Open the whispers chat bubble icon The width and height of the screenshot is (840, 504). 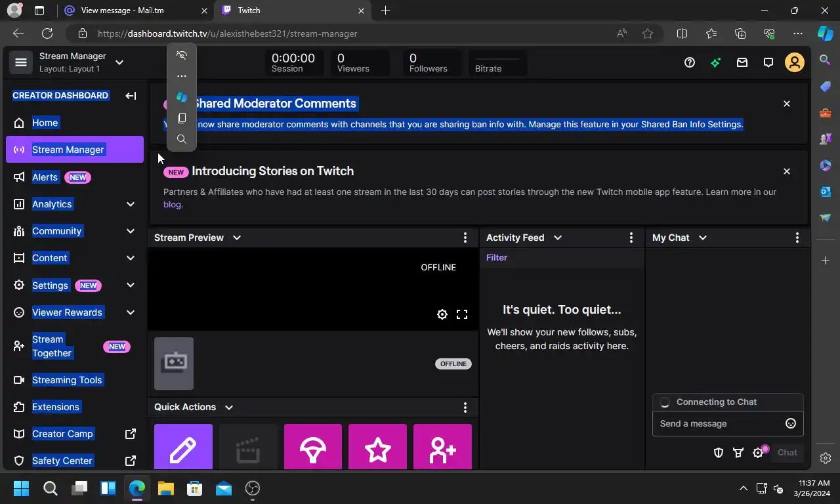click(768, 62)
